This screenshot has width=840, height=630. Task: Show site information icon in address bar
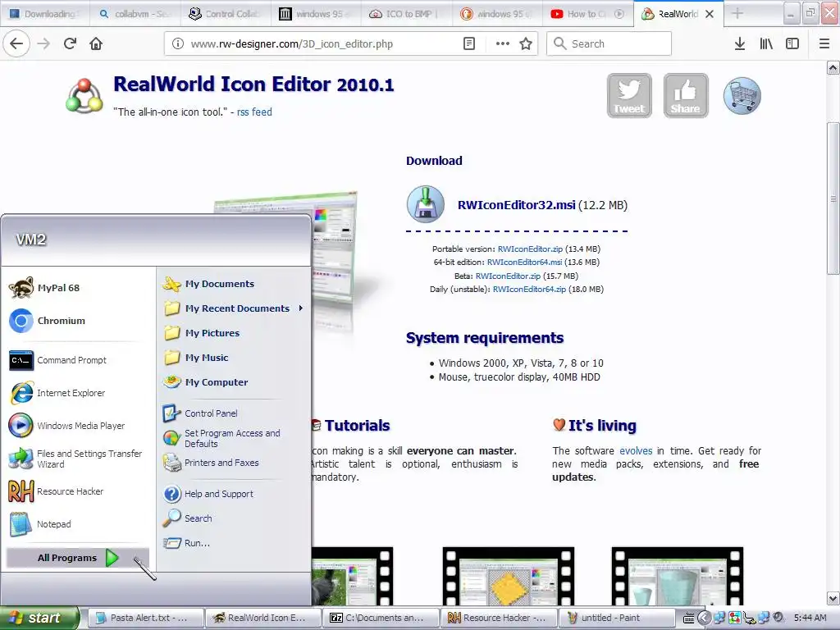178,44
